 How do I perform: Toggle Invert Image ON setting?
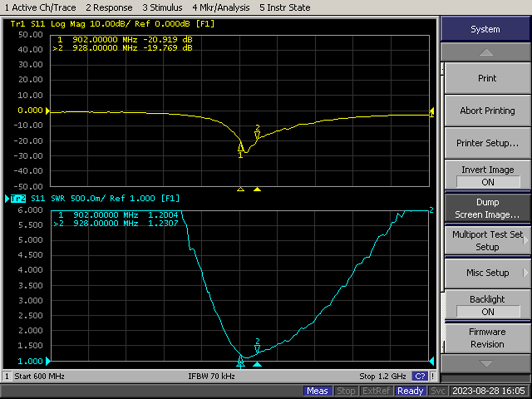(487, 176)
